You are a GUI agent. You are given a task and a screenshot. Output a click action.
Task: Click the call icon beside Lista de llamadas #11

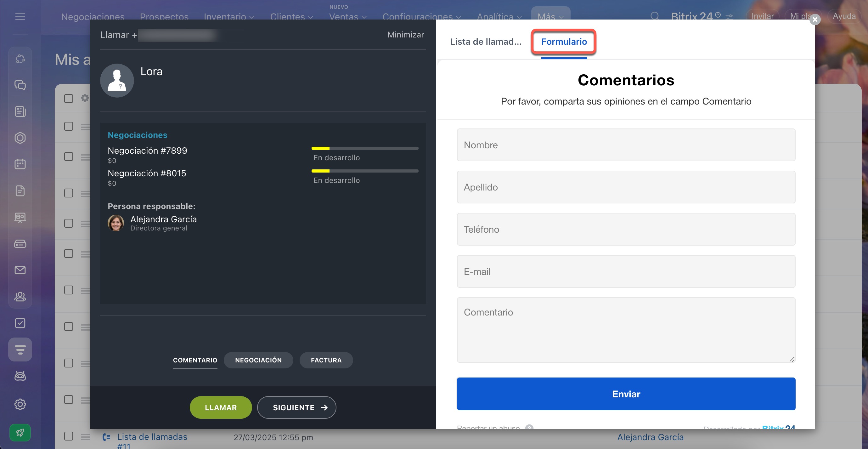(106, 437)
